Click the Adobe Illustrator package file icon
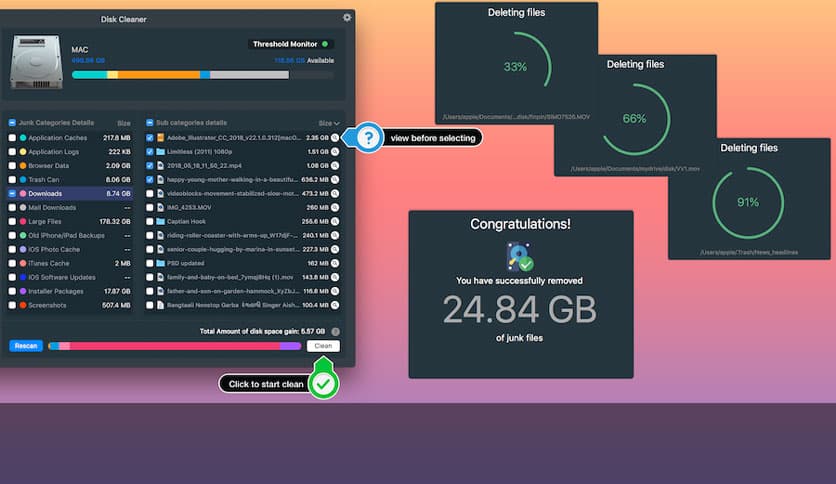 pyautogui.click(x=160, y=138)
